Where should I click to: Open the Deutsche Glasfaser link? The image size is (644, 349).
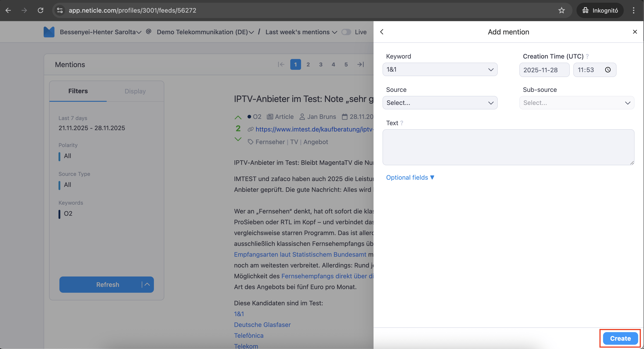point(262,324)
